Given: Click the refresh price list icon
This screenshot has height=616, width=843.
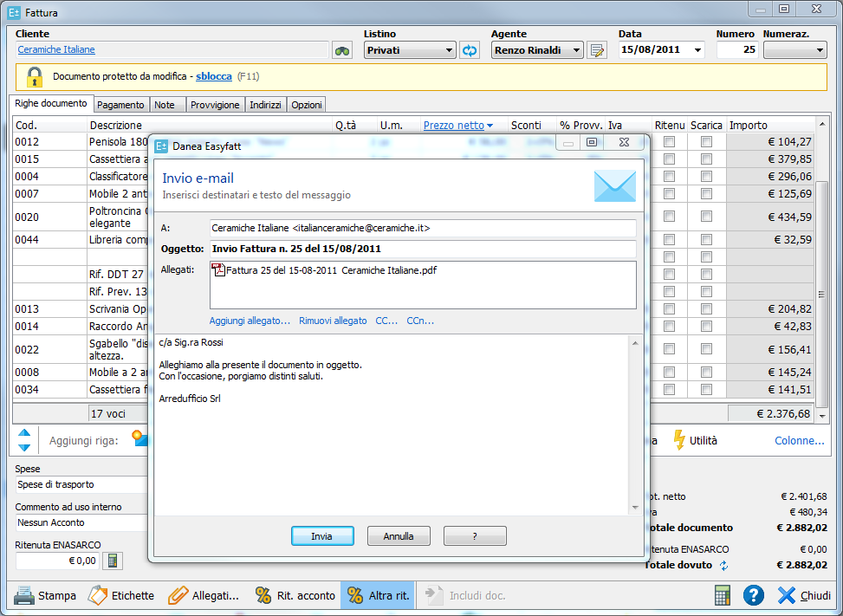Looking at the screenshot, I should [470, 50].
